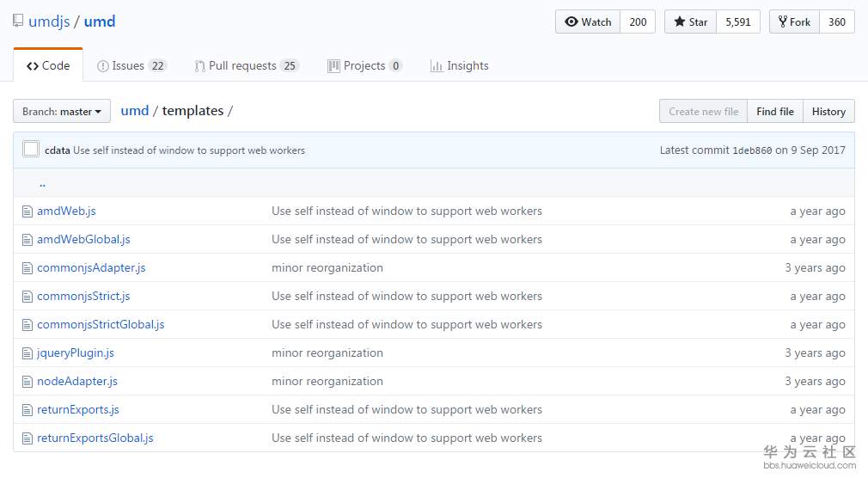Click the file icon beside commonjsStrict.js
Image resolution: width=868 pixels, height=478 pixels.
[28, 297]
